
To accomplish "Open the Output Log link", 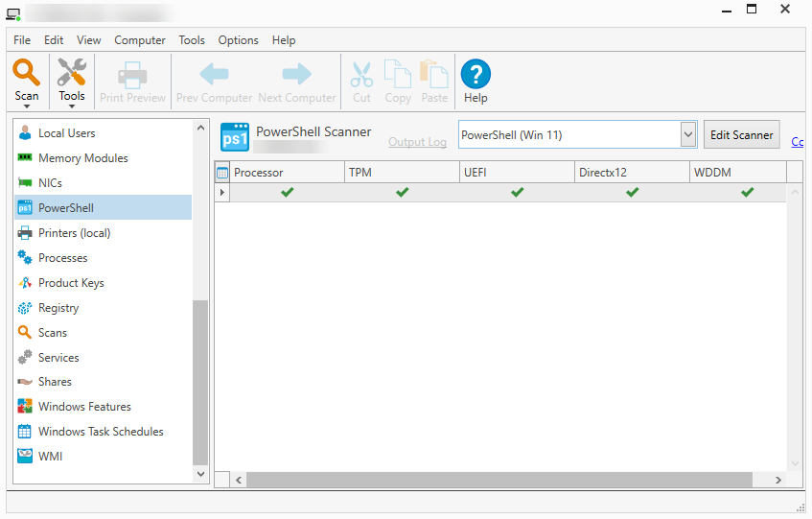I will [x=417, y=142].
